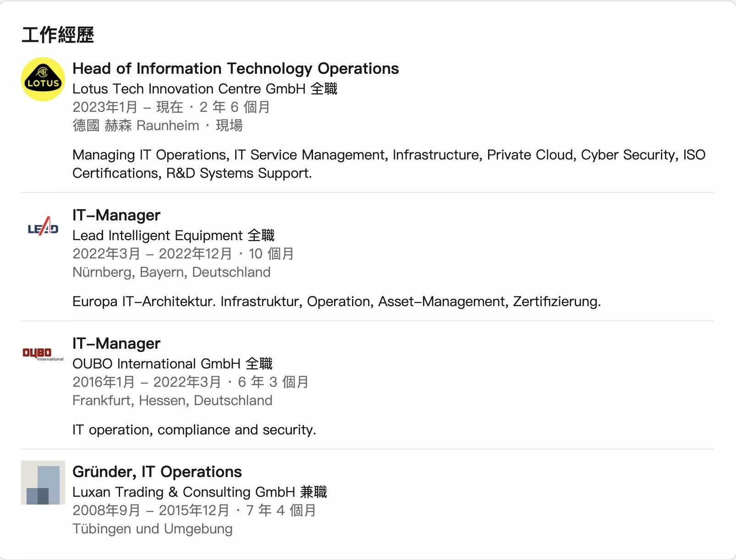Select the Europa IT-Architektur description line
The image size is (736, 560).
pyautogui.click(x=337, y=302)
